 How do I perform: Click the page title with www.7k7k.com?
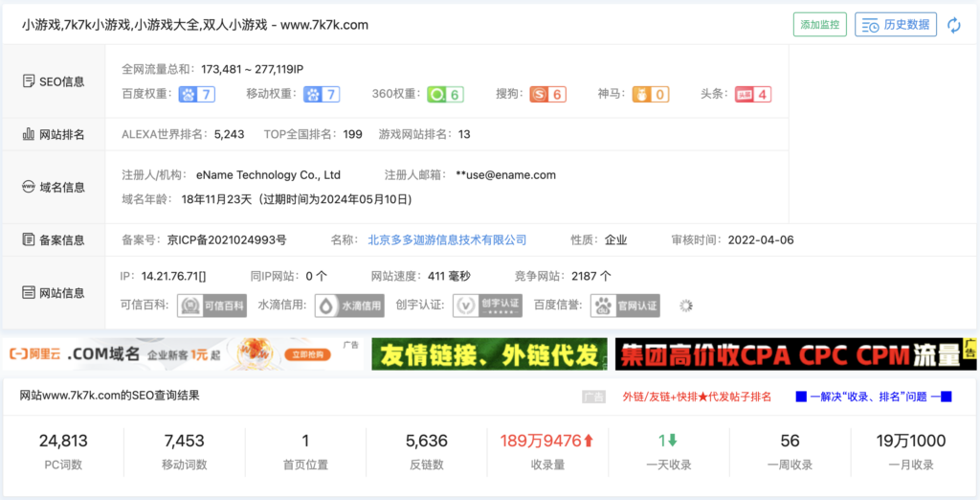195,25
